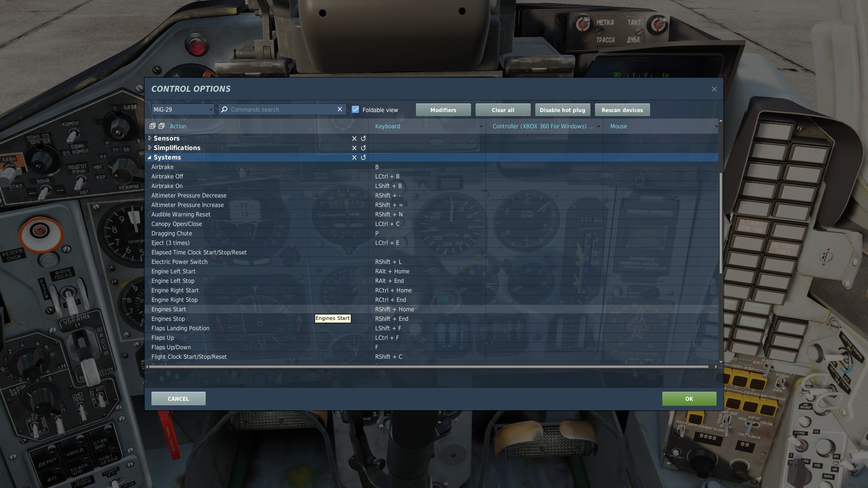868x488 pixels.
Task: Select Elapsed Time Clock Start/Stop/Reset row
Action: (431, 253)
